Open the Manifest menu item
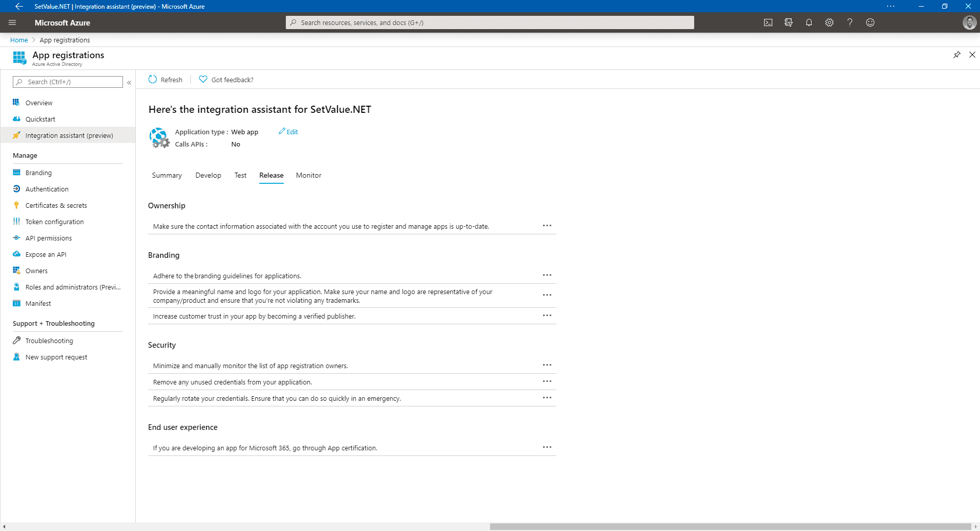Viewport: 980px width, 531px height. click(x=38, y=303)
